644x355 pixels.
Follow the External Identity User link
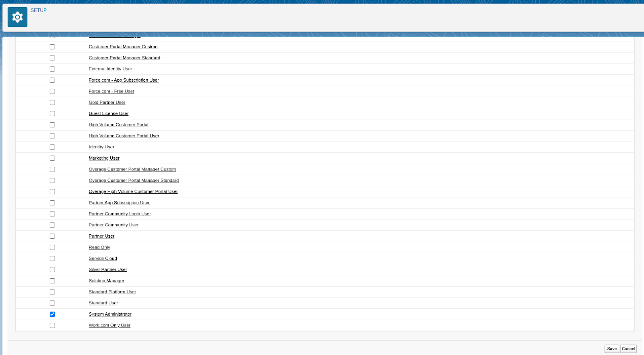click(x=110, y=69)
